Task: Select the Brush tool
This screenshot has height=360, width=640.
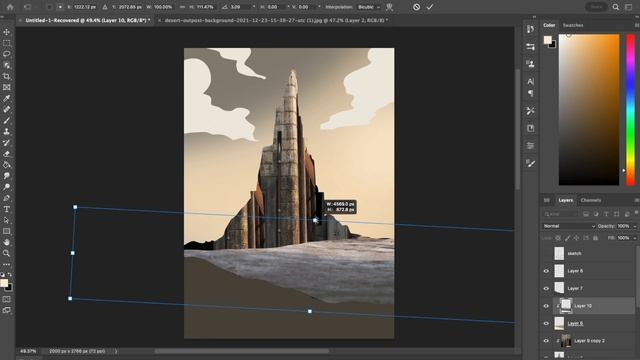Action: (7, 120)
